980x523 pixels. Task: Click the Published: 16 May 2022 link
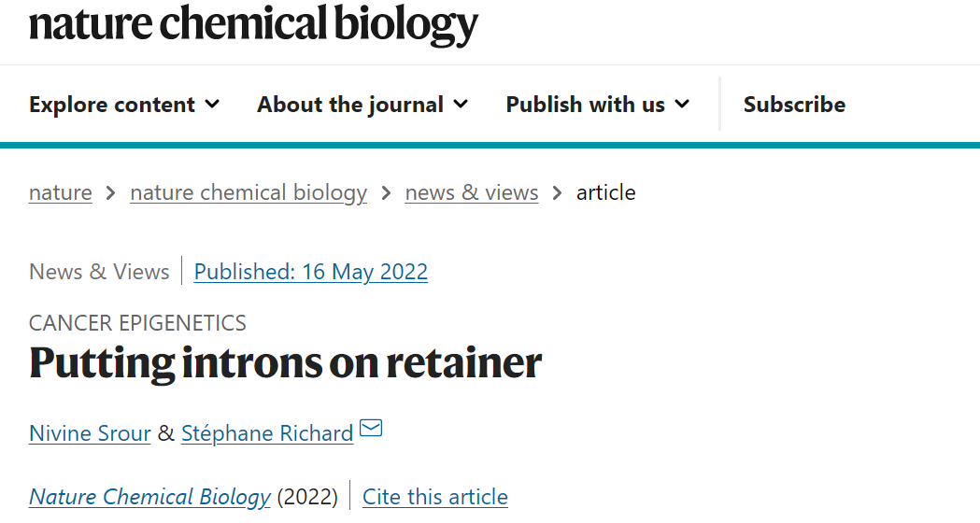[x=311, y=272]
